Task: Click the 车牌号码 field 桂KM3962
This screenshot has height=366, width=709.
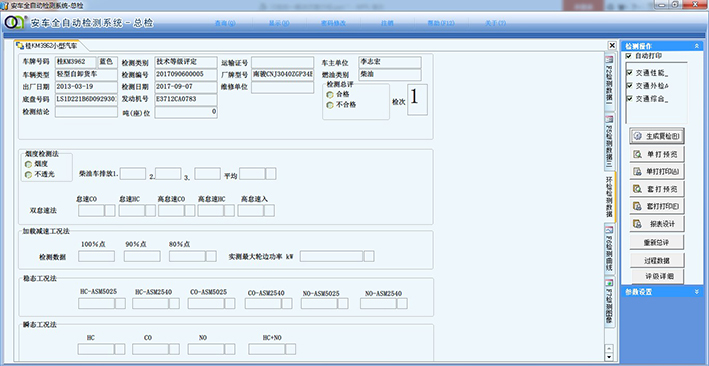Action: (x=76, y=62)
